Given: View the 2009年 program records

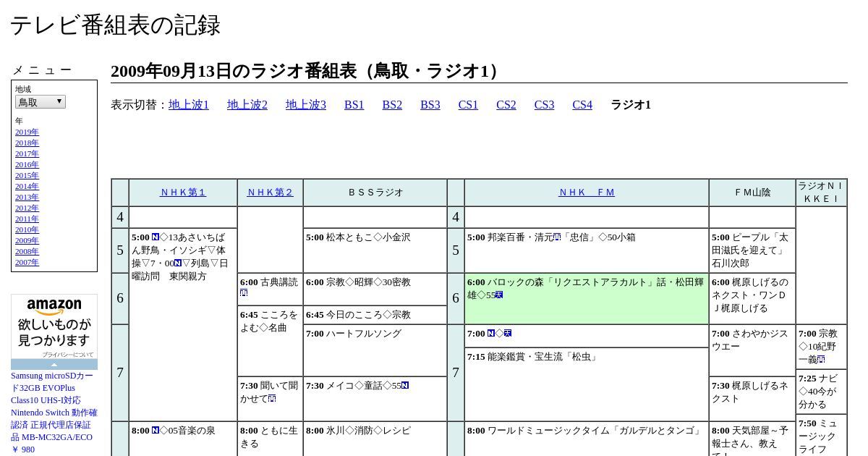Looking at the screenshot, I should (x=27, y=241).
